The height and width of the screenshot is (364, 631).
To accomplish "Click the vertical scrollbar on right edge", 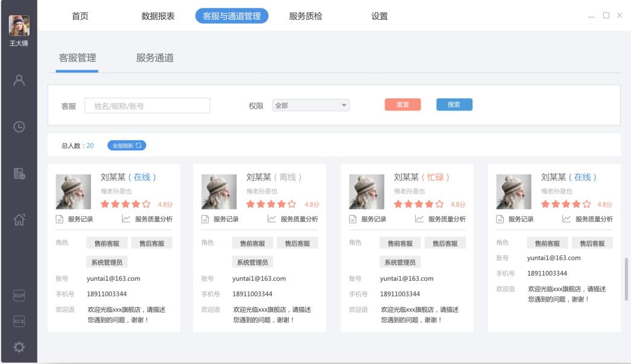I will click(625, 273).
